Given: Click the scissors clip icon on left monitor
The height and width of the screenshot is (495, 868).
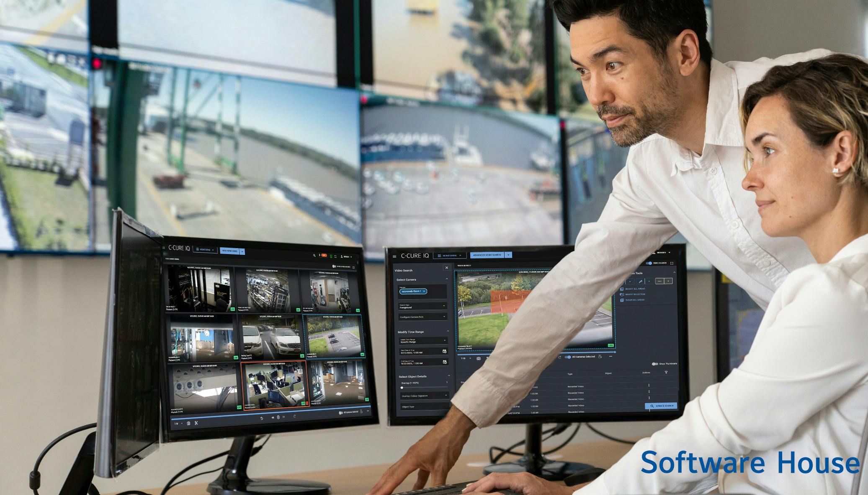Looking at the screenshot, I should pyautogui.click(x=196, y=423).
